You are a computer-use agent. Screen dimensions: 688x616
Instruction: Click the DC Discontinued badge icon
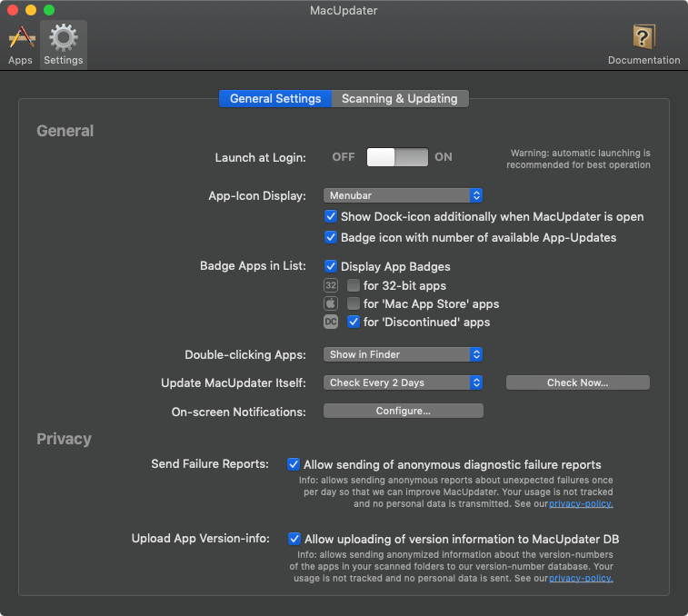tap(331, 322)
